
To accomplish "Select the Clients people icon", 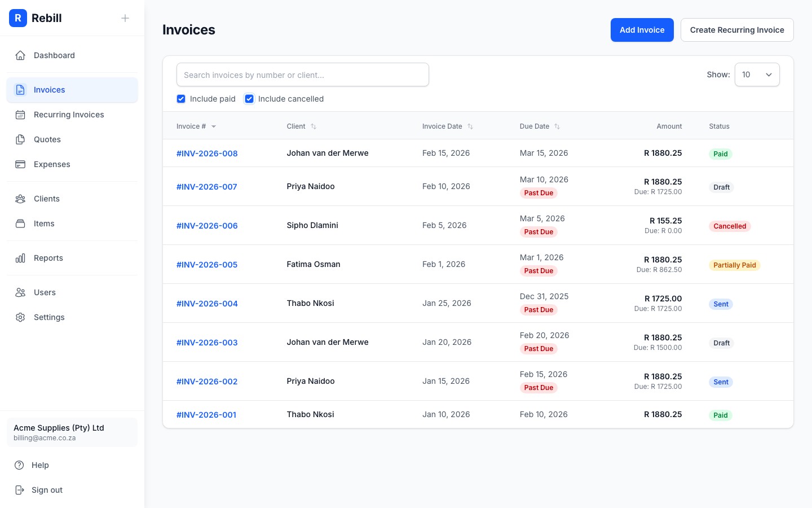I will coord(20,199).
